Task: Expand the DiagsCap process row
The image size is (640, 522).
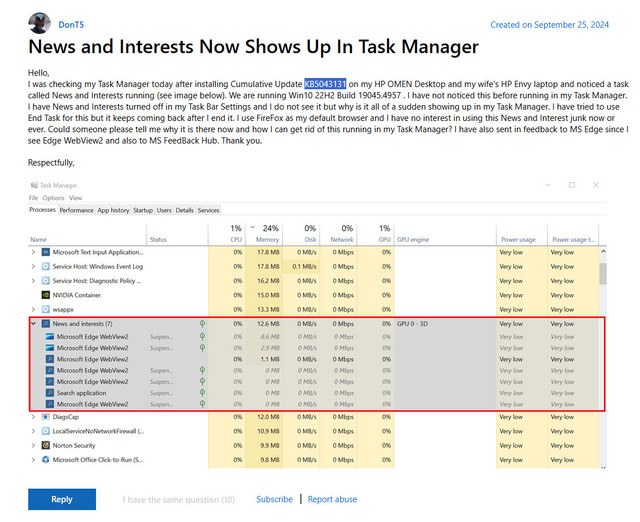Action: [x=33, y=417]
